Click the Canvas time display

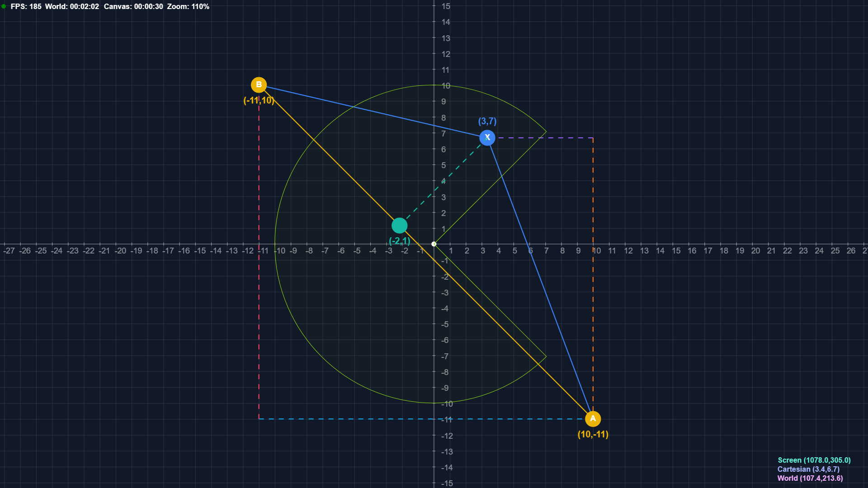[133, 7]
